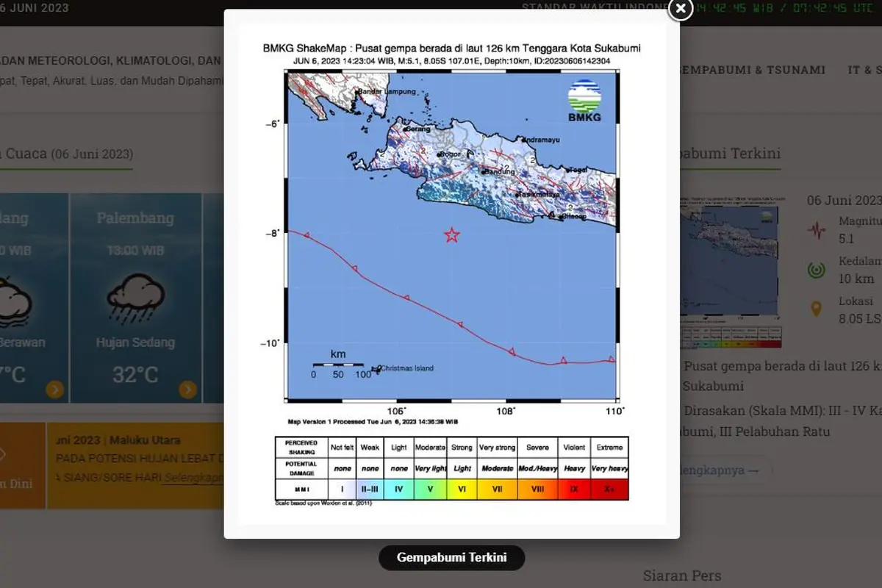This screenshot has width=882, height=588.
Task: Click the 'Map Version 1 Processed' timestamp line
Action: (x=373, y=422)
